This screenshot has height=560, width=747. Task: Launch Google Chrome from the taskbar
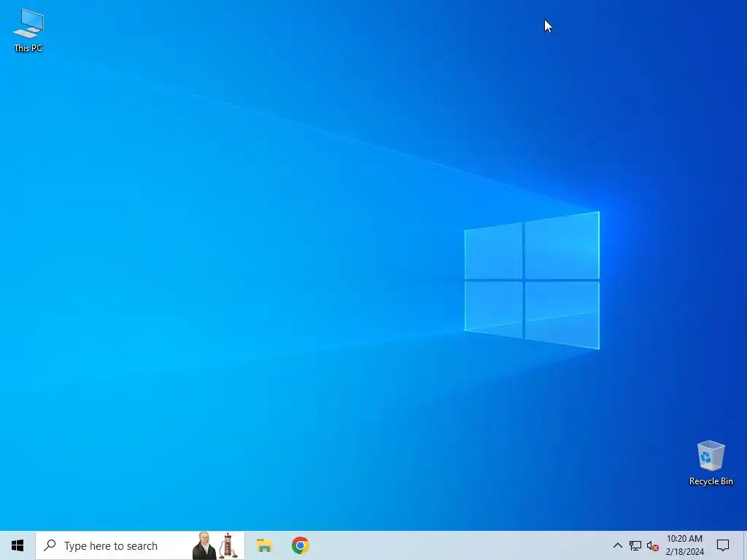click(301, 545)
